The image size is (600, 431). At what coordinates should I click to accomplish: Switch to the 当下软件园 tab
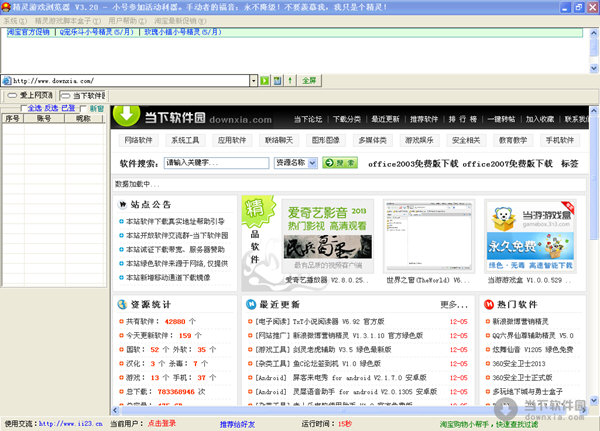click(x=83, y=95)
